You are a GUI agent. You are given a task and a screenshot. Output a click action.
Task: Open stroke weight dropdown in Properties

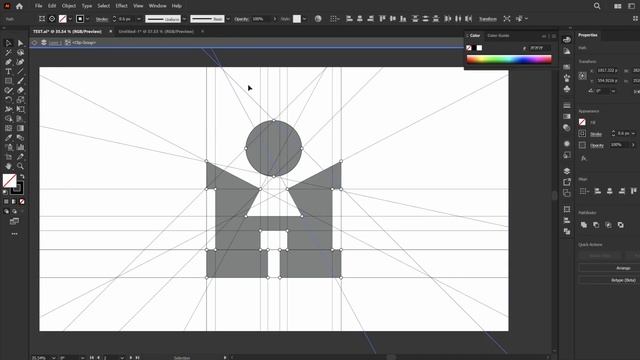633,133
